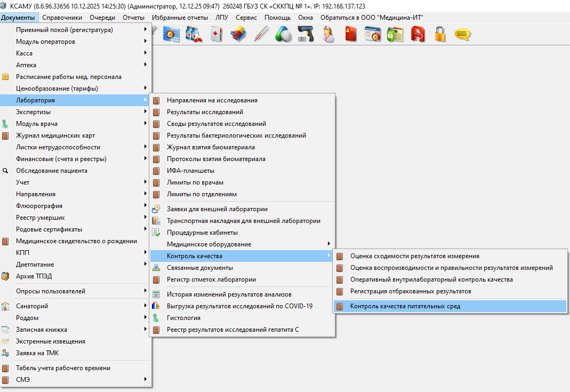This screenshot has width=570, height=392.
Task: Click the shopping basket with pills icon
Action: point(238,35)
